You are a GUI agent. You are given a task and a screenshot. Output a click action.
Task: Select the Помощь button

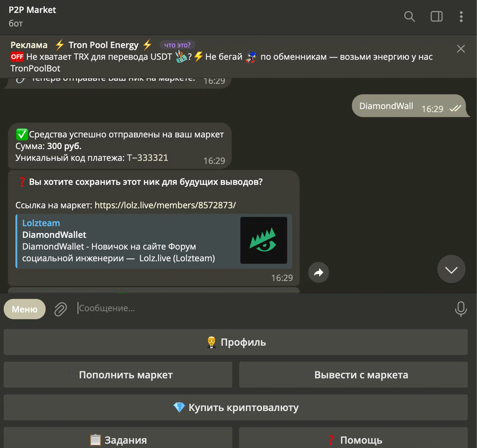[353, 438]
